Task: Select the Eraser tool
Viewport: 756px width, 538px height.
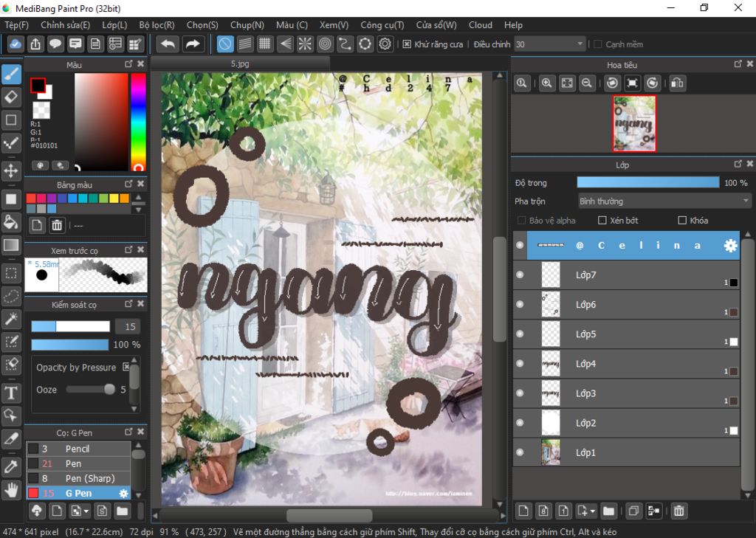Action: (11, 97)
